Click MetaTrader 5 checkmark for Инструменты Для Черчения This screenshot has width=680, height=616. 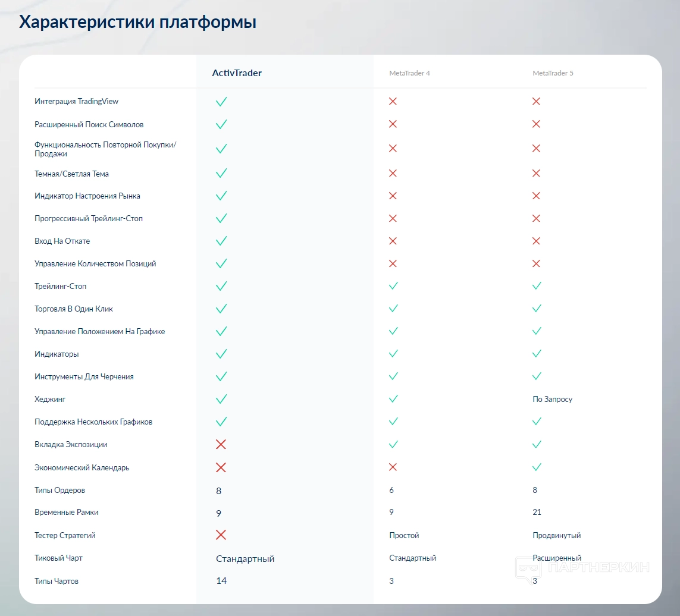537,376
